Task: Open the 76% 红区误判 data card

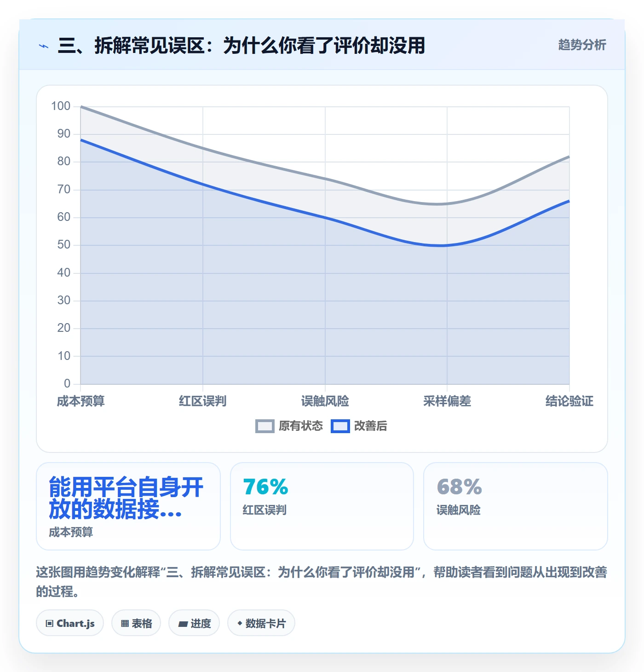Action: coord(322,506)
